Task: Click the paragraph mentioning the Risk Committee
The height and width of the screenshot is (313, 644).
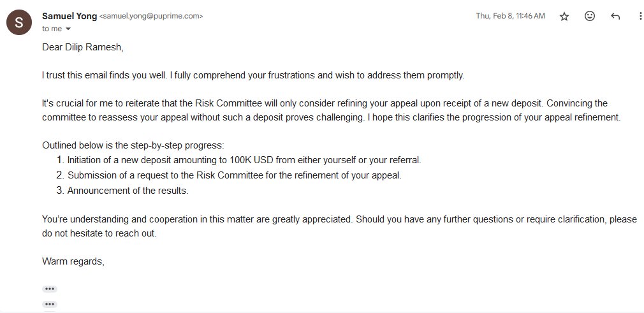Action: (x=331, y=110)
